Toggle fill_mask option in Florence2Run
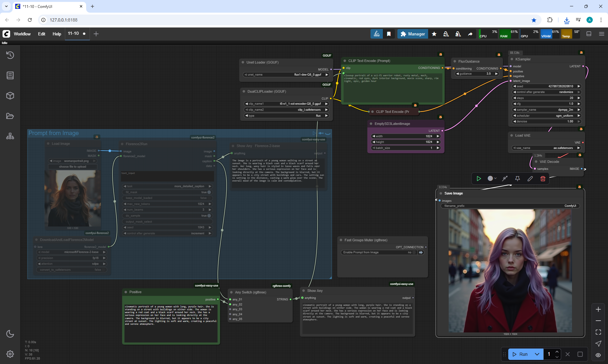 [209, 192]
